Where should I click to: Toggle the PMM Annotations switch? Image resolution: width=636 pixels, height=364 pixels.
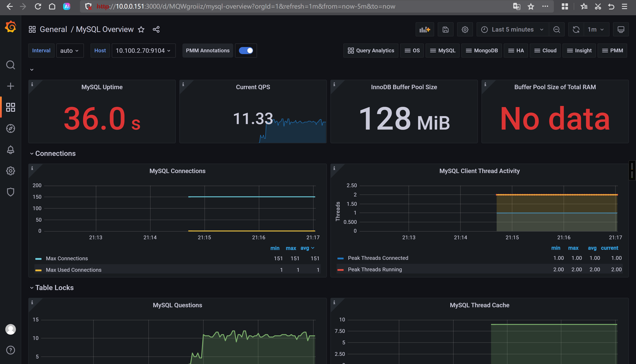coord(246,51)
